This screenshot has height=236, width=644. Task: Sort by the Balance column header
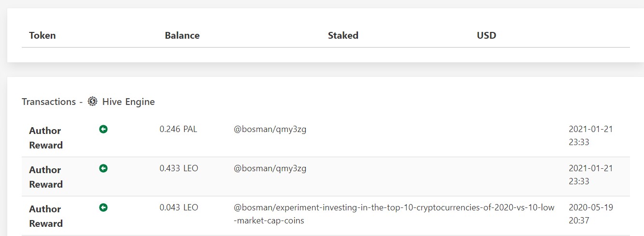pyautogui.click(x=182, y=35)
